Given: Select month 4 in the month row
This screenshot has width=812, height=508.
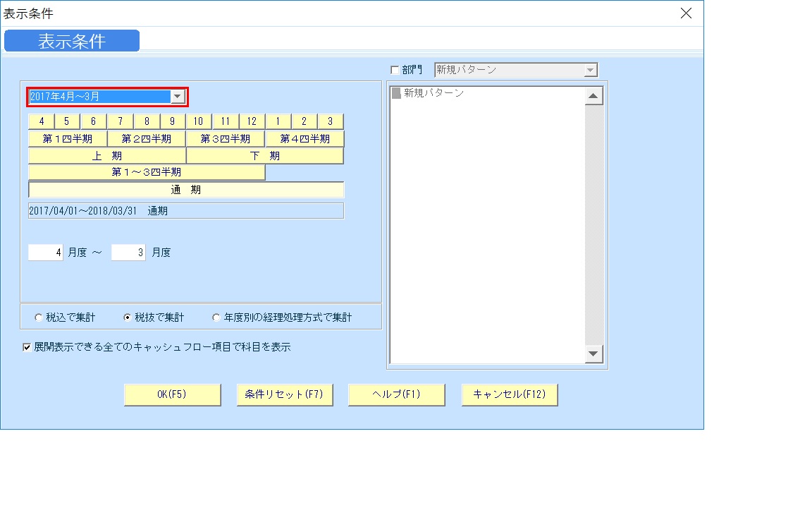Looking at the screenshot, I should [x=41, y=121].
